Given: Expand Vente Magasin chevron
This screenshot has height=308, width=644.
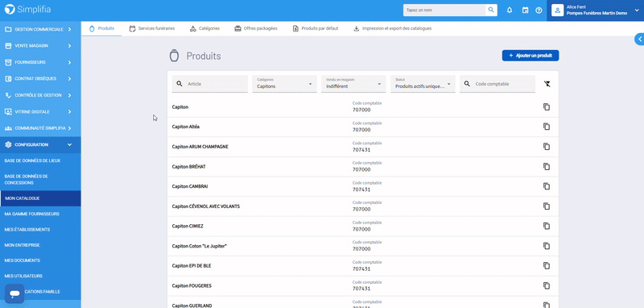Looking at the screenshot, I should [69, 46].
